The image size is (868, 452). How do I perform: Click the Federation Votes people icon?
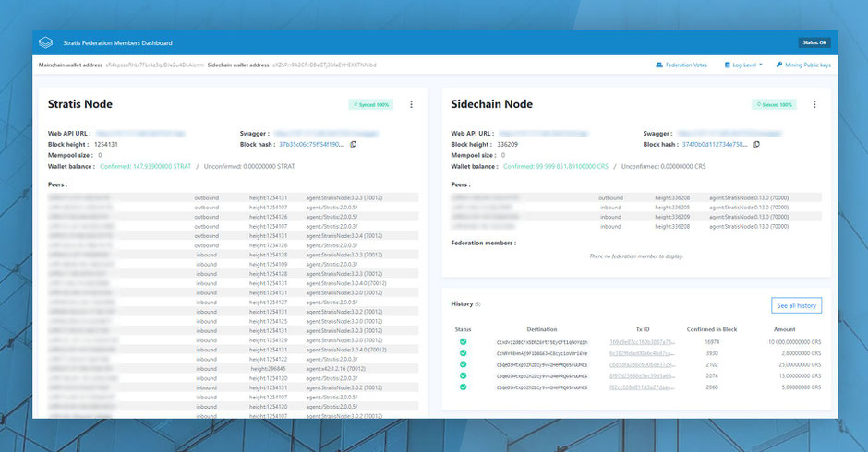pyautogui.click(x=658, y=65)
